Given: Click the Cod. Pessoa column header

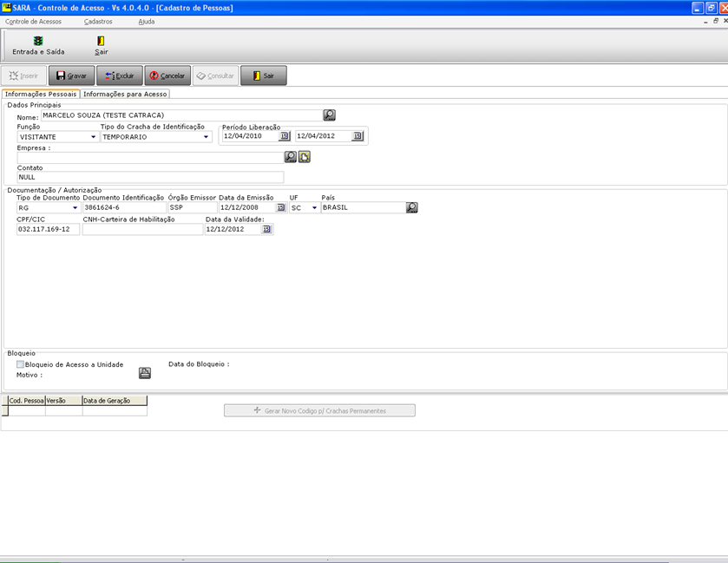Looking at the screenshot, I should click(26, 401).
